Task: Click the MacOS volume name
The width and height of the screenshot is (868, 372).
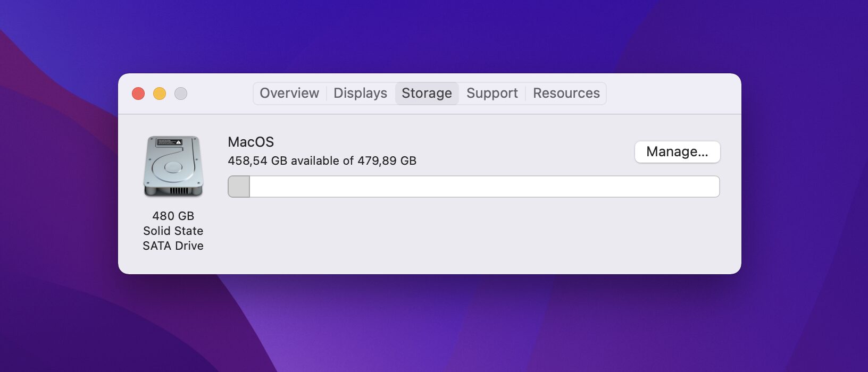Action: click(251, 142)
